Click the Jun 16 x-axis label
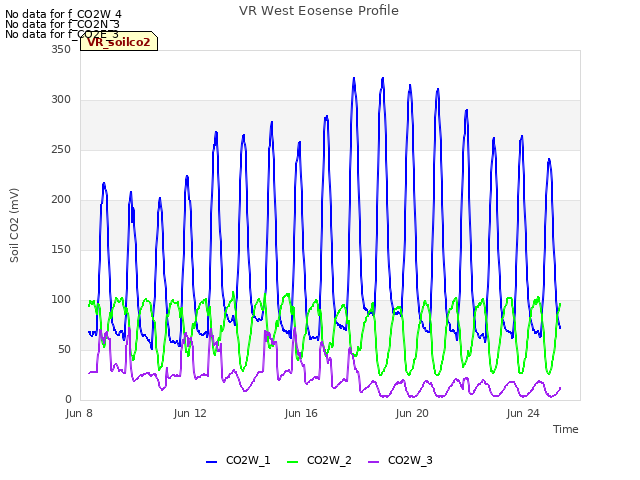The height and width of the screenshot is (480, 640). tap(301, 413)
